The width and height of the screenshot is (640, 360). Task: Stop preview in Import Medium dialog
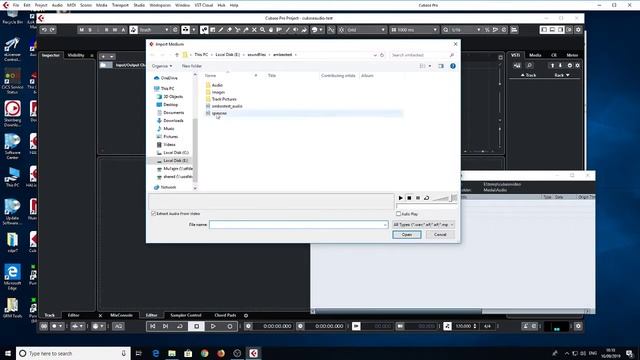tap(409, 198)
